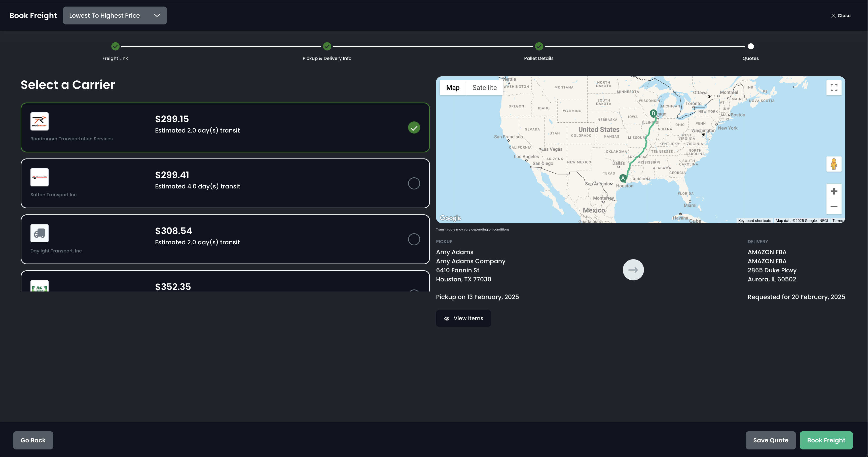Click the $352.35 price
Screen dimensions: 868x457
coord(173,287)
